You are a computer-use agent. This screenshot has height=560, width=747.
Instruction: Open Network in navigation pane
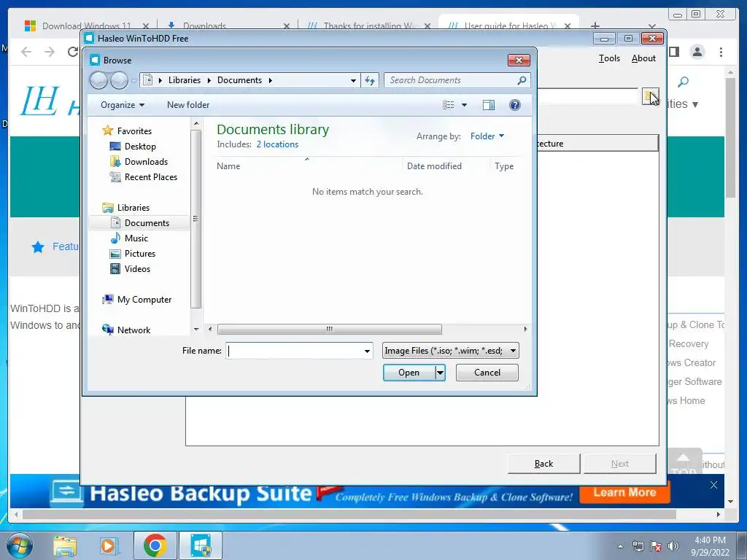(133, 330)
